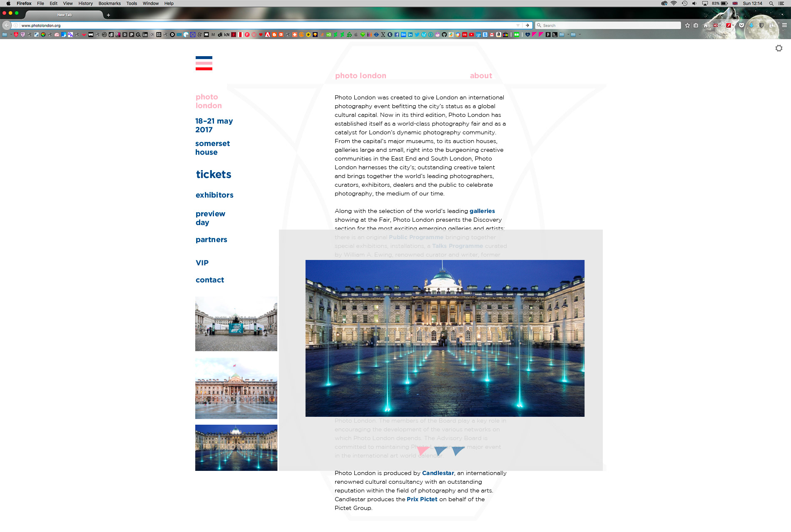Screen dimensions: 791x532
Task: Open the daytime courtyard thumbnail with kiosk
Action: (236, 324)
